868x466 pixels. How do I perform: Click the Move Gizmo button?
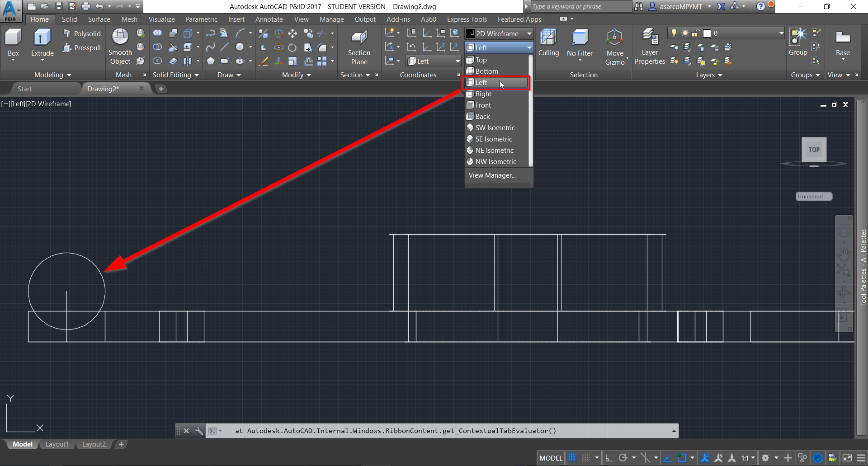tap(615, 47)
